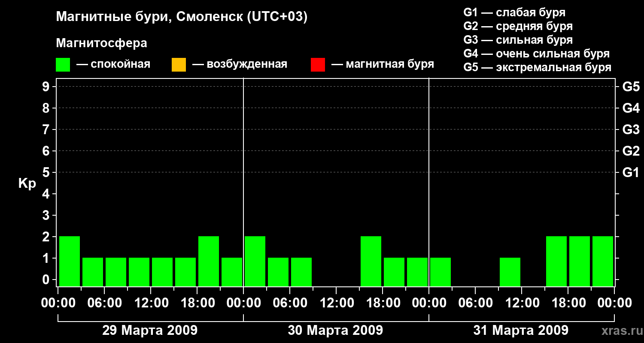Click the orange 'возбужденная' legend swatch
The height and width of the screenshot is (343, 644).
click(x=179, y=65)
